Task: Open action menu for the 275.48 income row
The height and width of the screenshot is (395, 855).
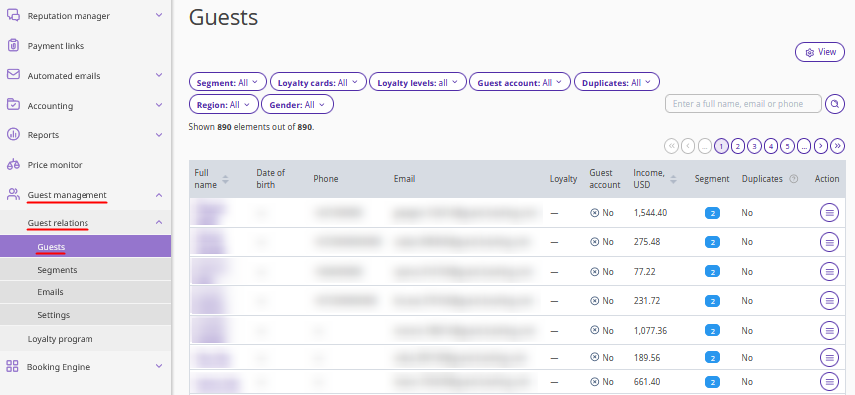Action: click(829, 242)
